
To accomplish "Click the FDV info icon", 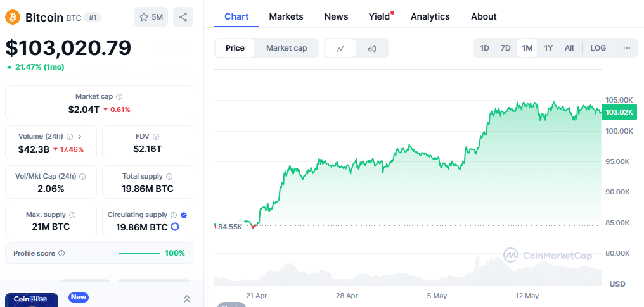I will (156, 137).
